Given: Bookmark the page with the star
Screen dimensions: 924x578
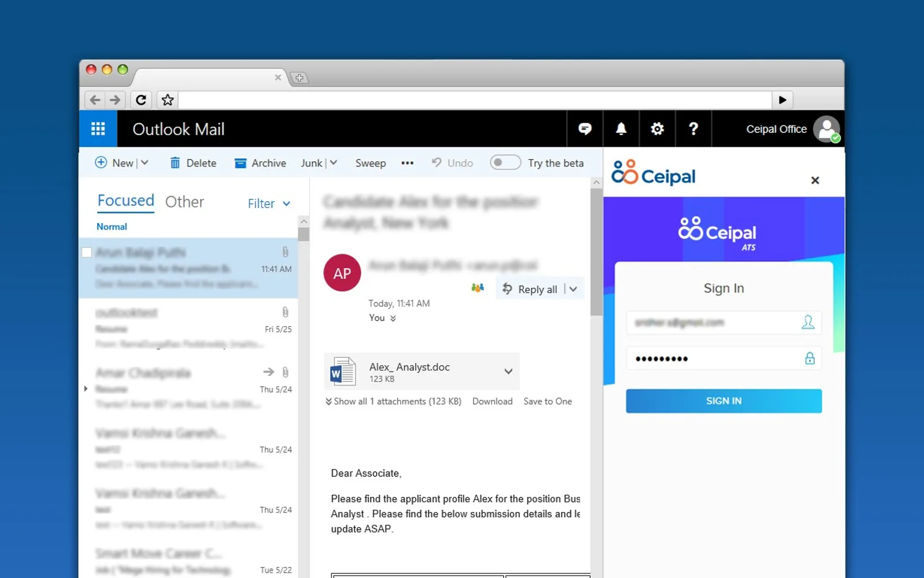Looking at the screenshot, I should coord(167,100).
